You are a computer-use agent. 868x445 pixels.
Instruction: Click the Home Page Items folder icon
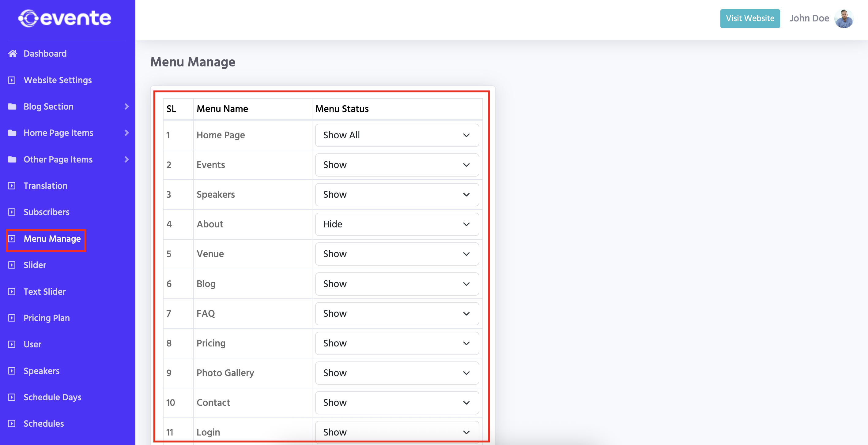click(x=12, y=133)
